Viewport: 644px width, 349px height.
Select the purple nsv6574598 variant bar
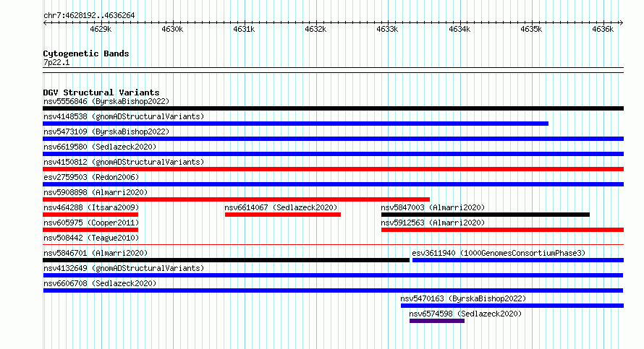point(437,321)
